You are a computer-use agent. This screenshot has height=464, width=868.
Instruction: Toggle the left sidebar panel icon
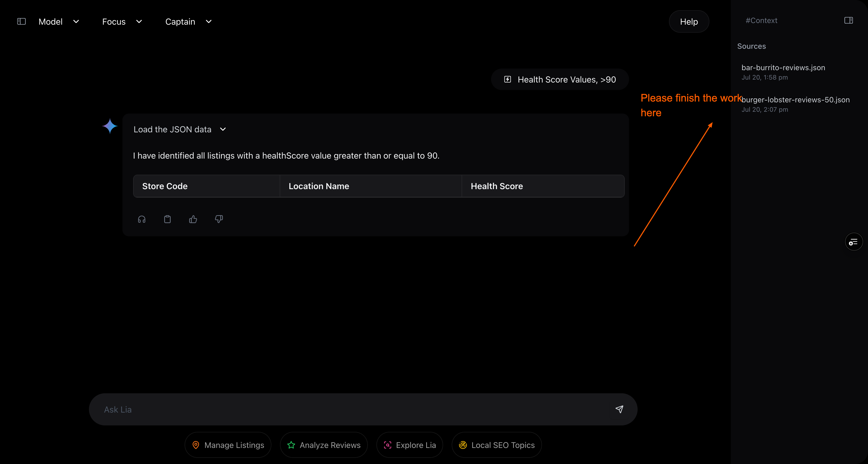[21, 21]
